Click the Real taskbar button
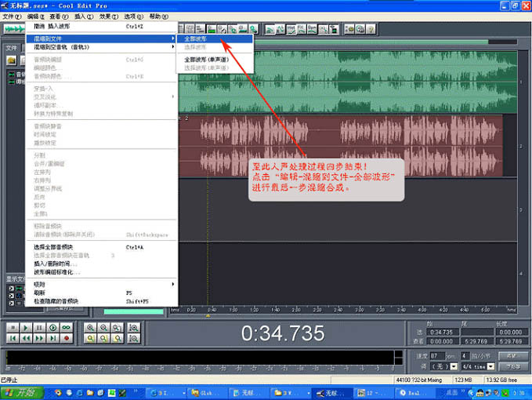532x400 pixels. 415,393
